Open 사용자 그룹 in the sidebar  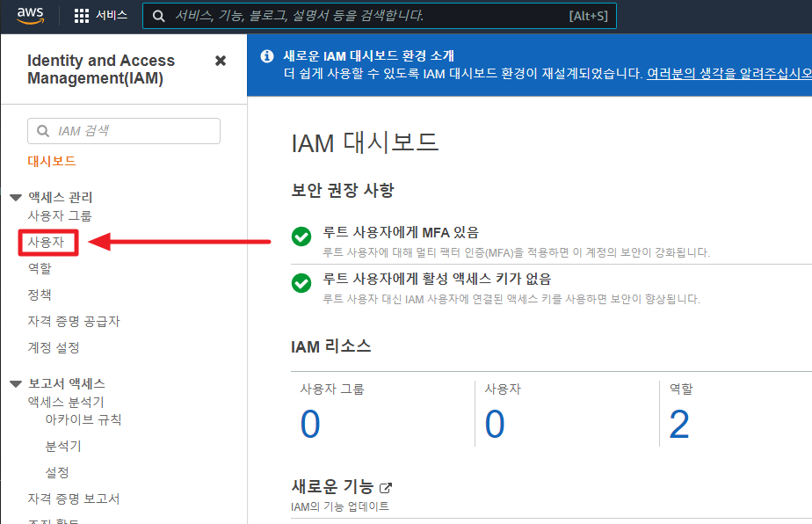60,215
